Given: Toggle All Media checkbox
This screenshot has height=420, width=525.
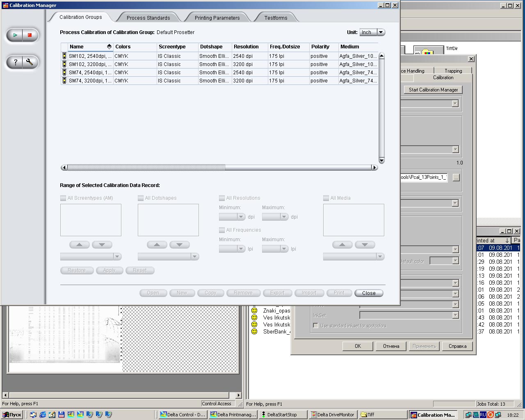Looking at the screenshot, I should [x=326, y=198].
